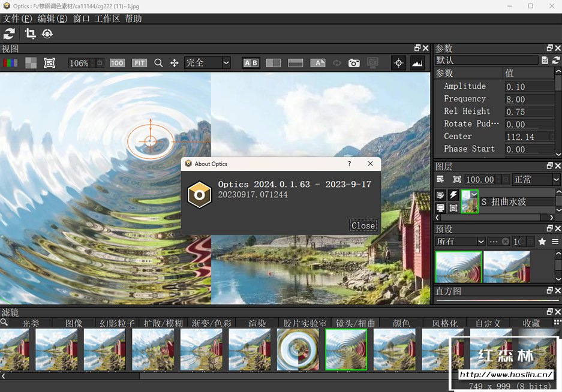Toggle the checkerboard transparency icon
The width and height of the screenshot is (562, 392).
[x=31, y=63]
